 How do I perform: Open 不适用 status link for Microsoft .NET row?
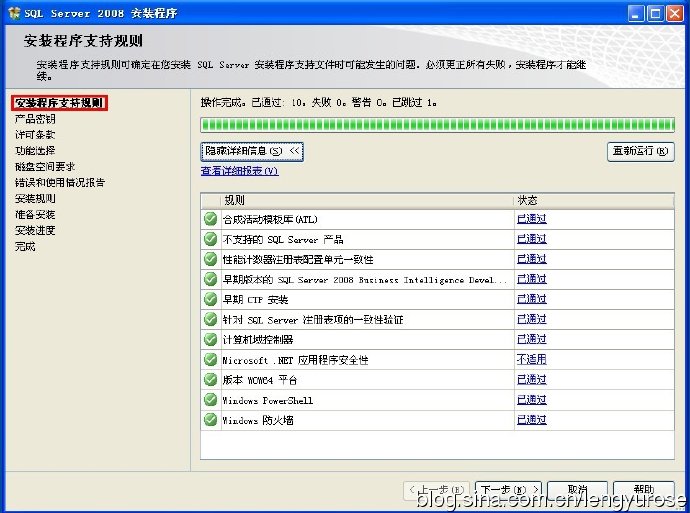coord(532,359)
